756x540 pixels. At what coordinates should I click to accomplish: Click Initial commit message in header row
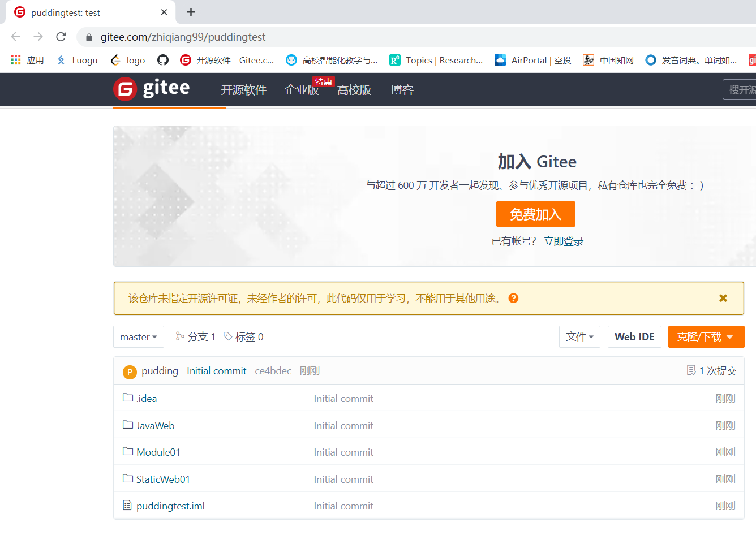(217, 371)
